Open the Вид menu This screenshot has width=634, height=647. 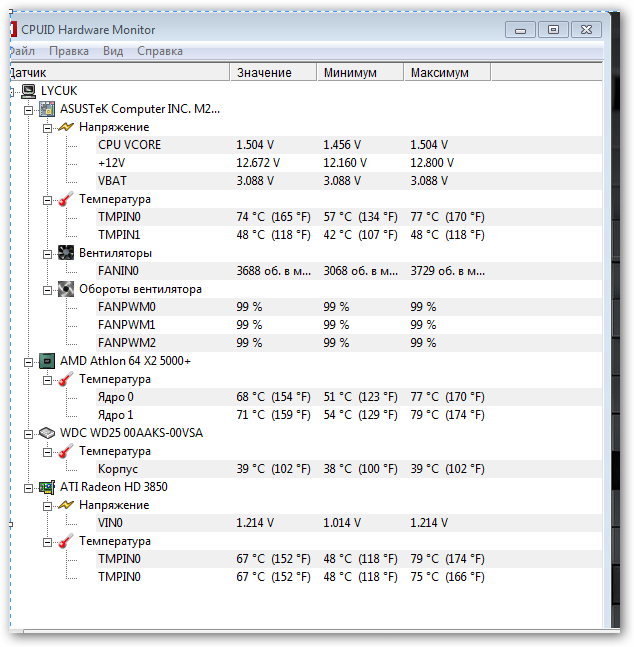click(x=113, y=51)
